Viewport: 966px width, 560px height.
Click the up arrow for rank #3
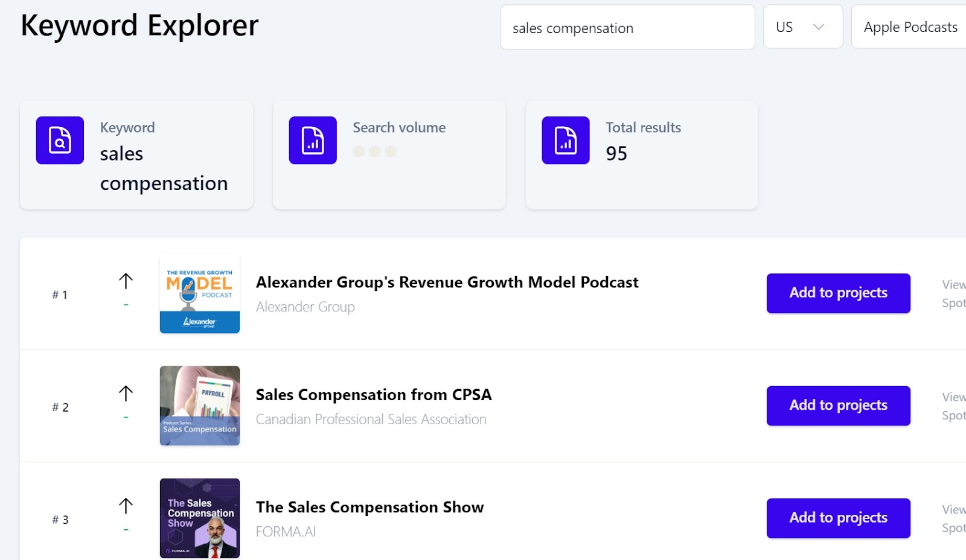pos(126,506)
